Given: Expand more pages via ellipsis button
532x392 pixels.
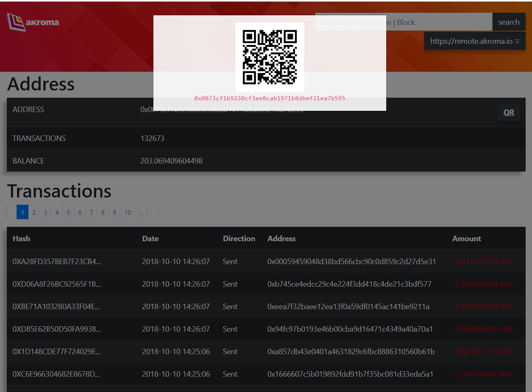Looking at the screenshot, I should pyautogui.click(x=141, y=212).
